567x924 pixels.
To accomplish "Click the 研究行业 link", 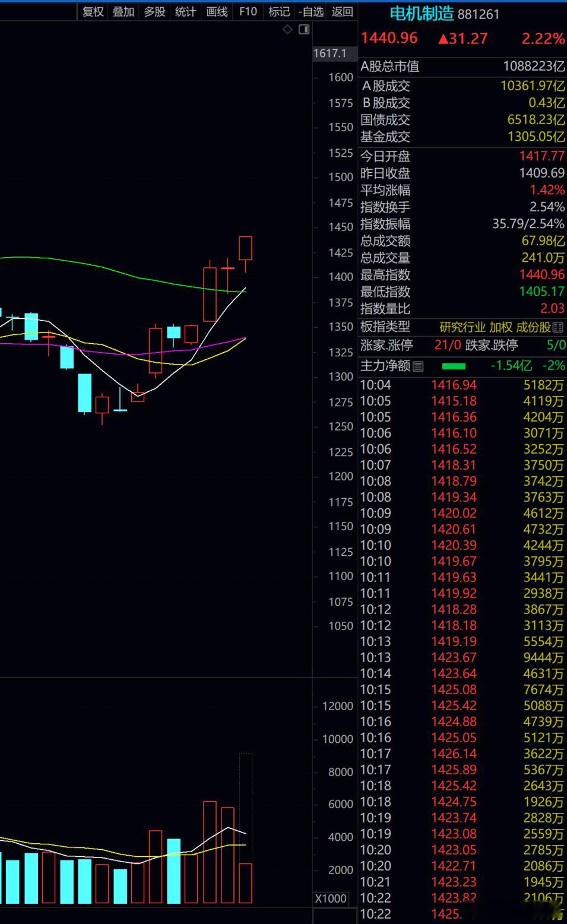I will (x=463, y=327).
